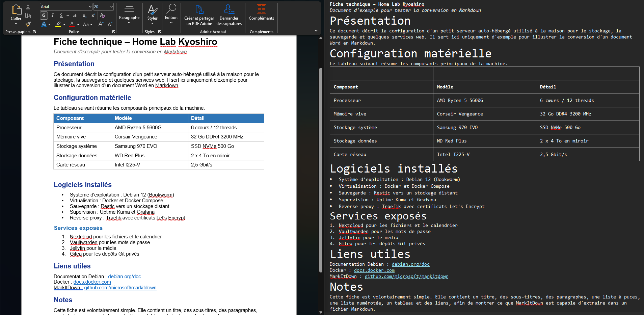Open Styles pane dialog launcher
The height and width of the screenshot is (315, 644).
160,32
